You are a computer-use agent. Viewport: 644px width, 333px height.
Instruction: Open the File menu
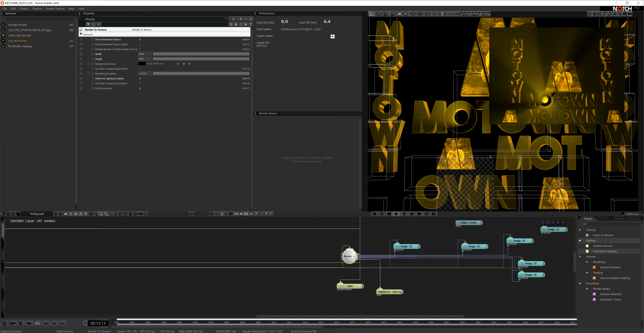(x=5, y=9)
